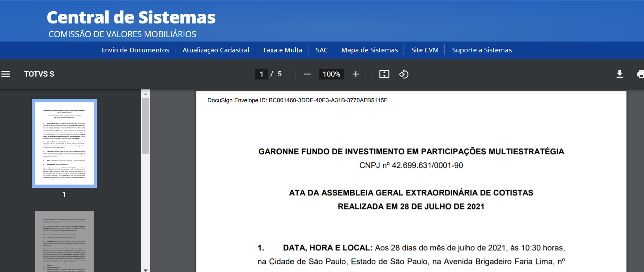Image resolution: width=644 pixels, height=272 pixels.
Task: Open the Atualização Cadastral menu
Action: point(216,50)
